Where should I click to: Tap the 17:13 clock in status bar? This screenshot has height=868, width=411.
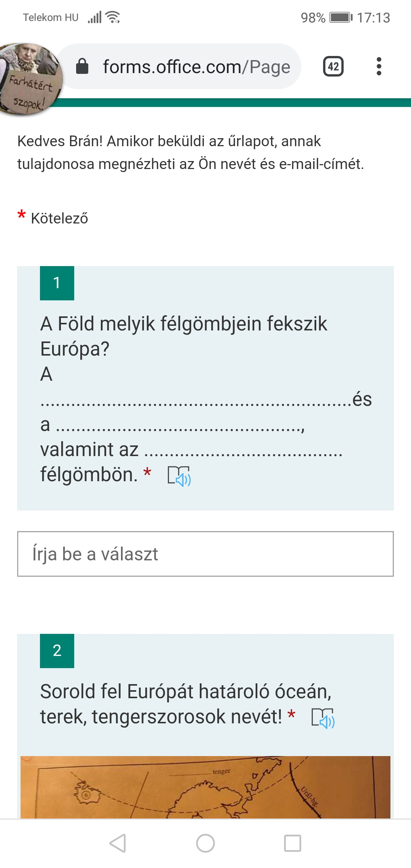tap(373, 18)
